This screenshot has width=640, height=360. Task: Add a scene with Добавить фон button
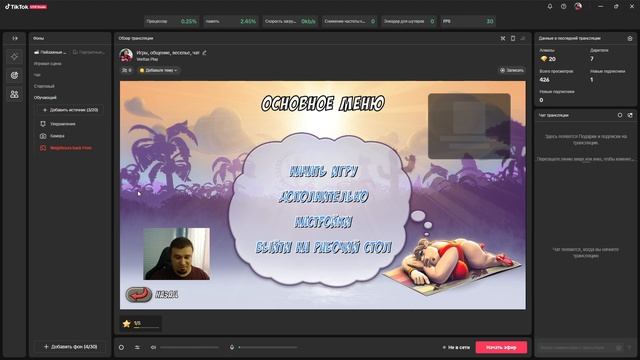(x=70, y=347)
